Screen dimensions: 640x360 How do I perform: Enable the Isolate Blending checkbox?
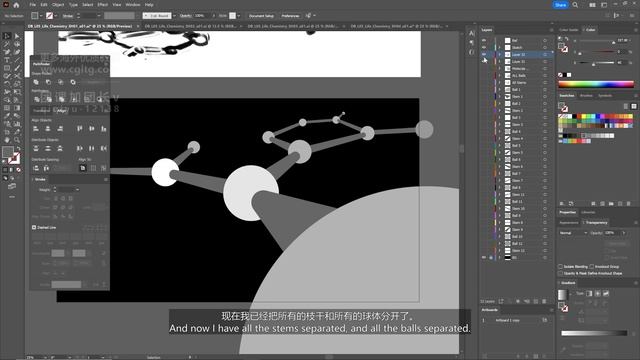(x=560, y=266)
